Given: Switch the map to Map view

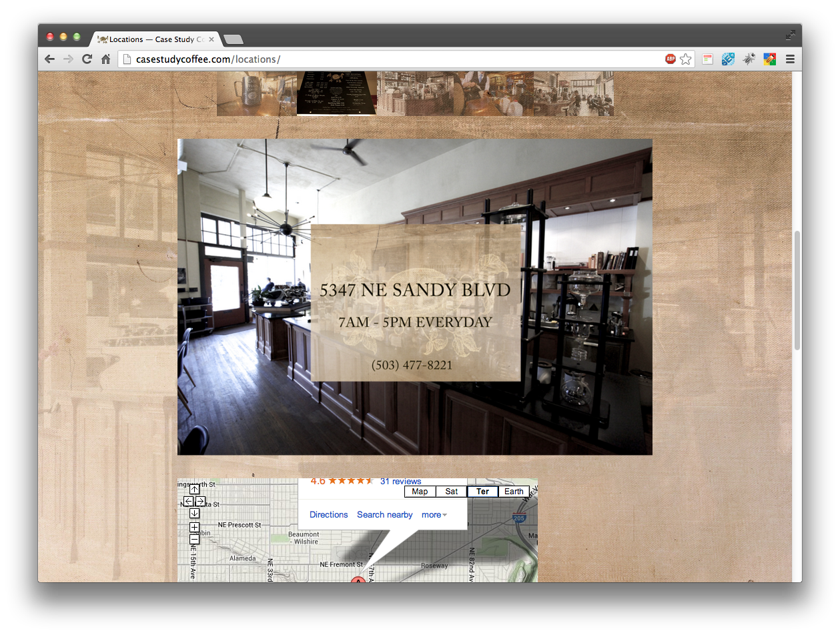Looking at the screenshot, I should (x=420, y=492).
